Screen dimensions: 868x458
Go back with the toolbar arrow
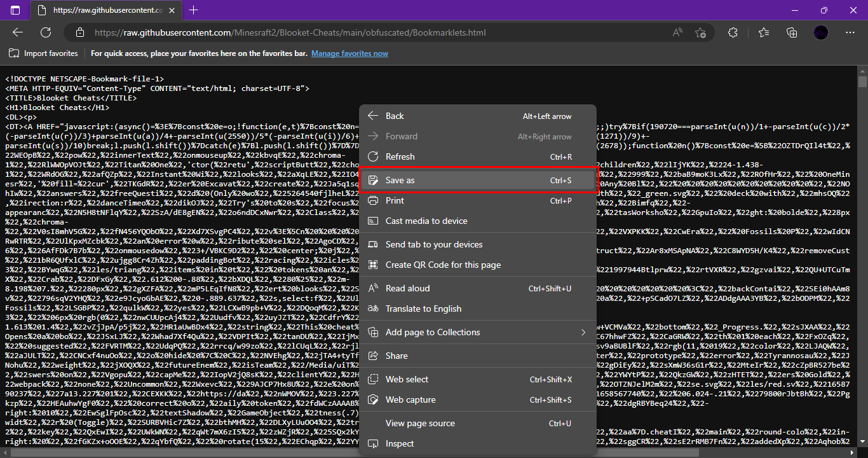pyautogui.click(x=18, y=32)
